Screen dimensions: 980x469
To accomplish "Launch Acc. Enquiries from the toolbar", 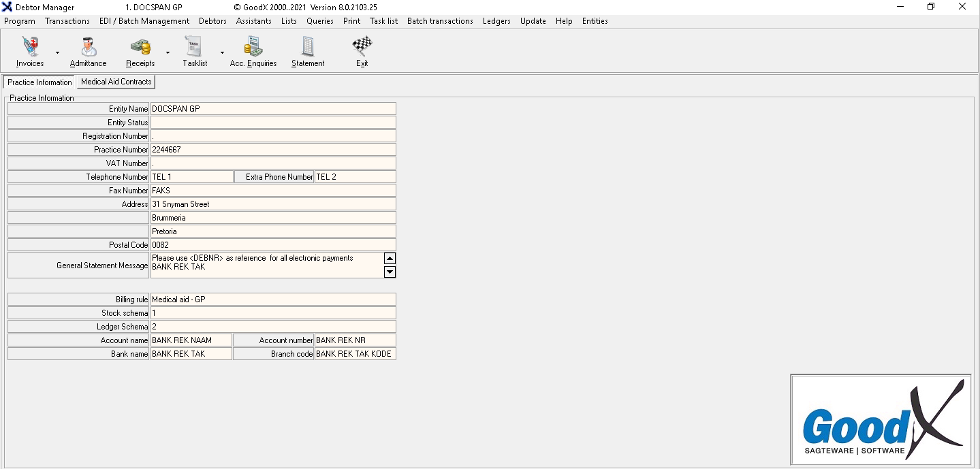I will click(x=253, y=52).
